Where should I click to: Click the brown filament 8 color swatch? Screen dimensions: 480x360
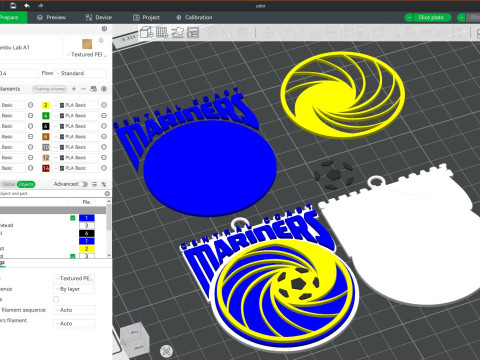coord(46,137)
